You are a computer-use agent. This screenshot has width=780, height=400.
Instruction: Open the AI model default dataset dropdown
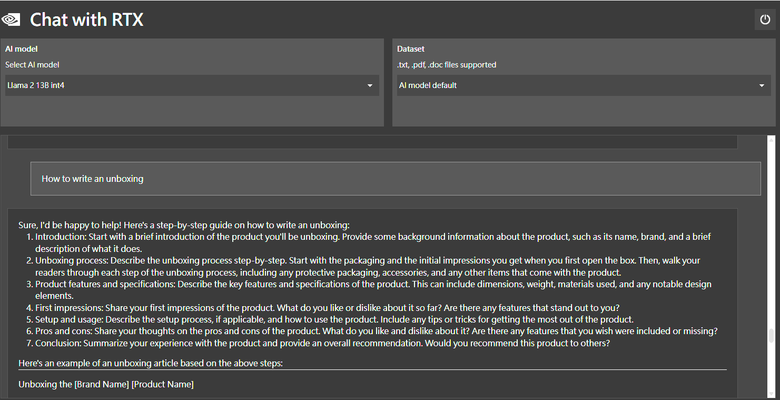(584, 86)
